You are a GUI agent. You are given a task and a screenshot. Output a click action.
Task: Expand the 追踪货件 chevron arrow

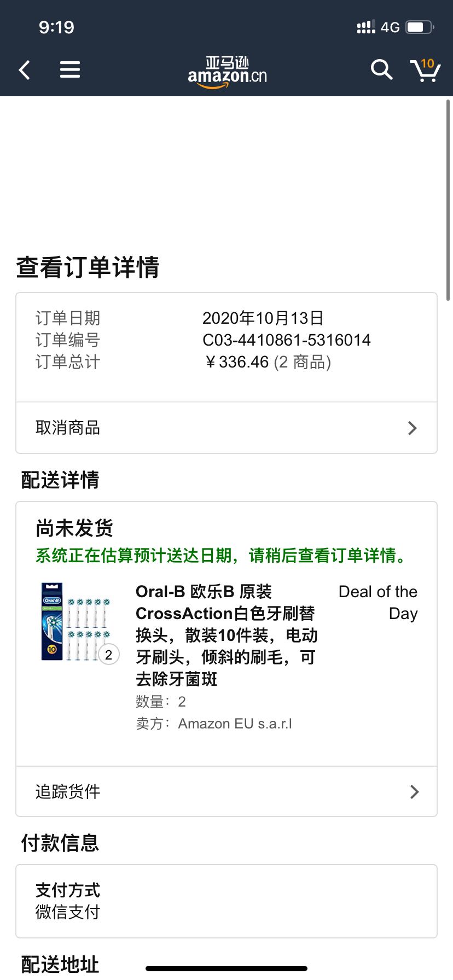pos(415,791)
